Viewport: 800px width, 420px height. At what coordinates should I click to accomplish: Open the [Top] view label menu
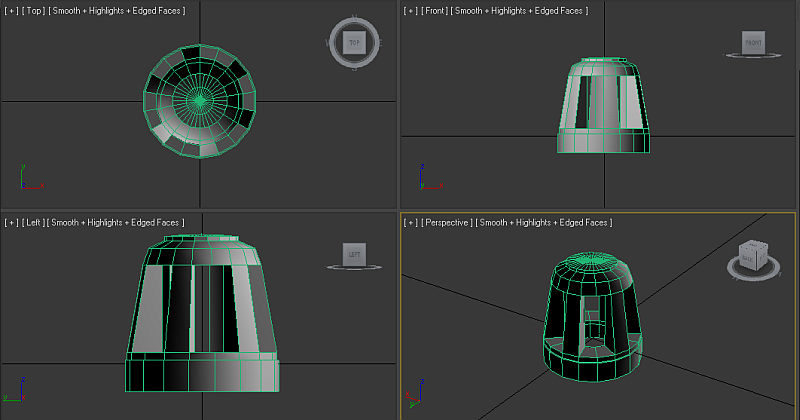[x=33, y=10]
